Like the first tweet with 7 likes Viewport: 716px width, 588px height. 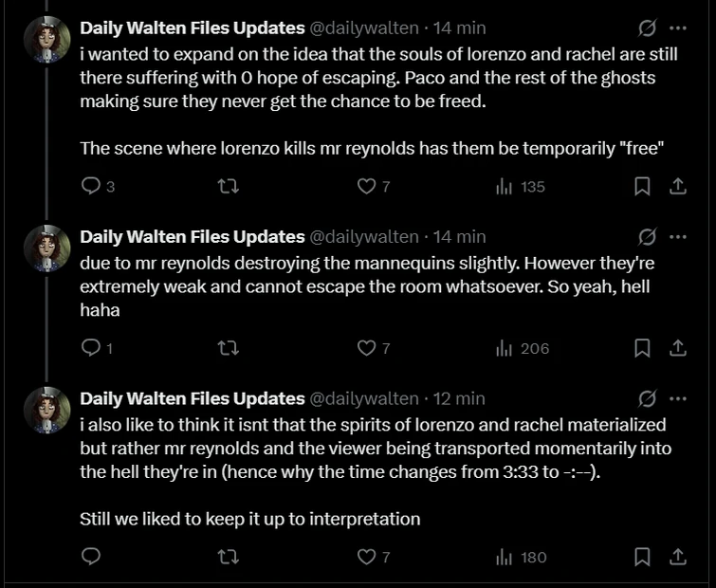pyautogui.click(x=366, y=187)
